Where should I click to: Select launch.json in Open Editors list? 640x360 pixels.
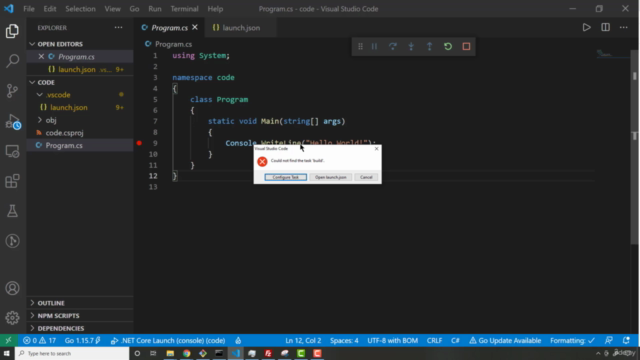pos(77,69)
